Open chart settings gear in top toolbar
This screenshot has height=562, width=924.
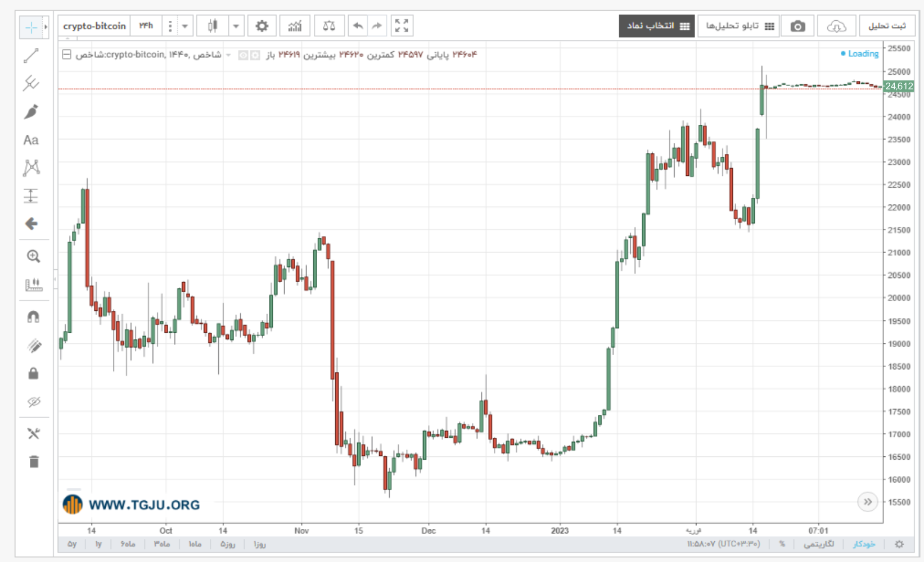(x=262, y=26)
